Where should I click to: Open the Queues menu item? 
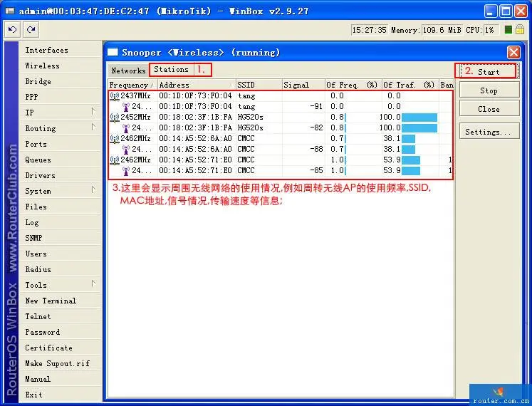60,160
